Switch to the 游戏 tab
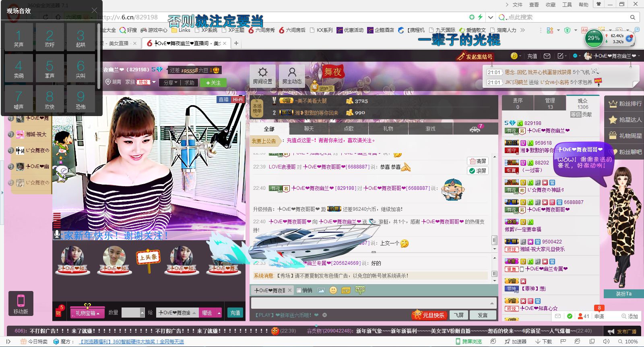 [x=431, y=129]
